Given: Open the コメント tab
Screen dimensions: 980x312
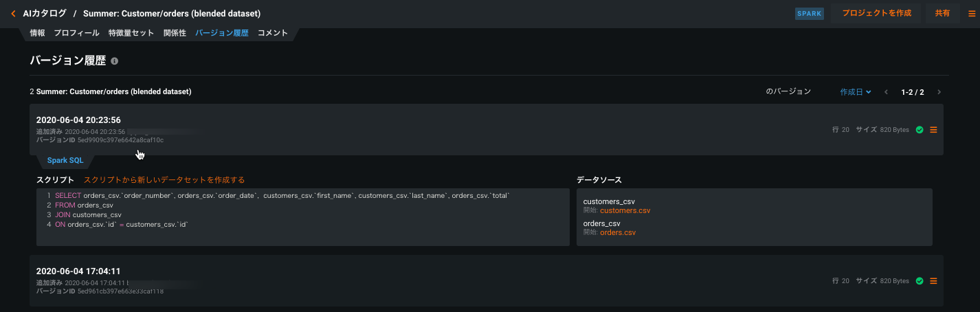Looking at the screenshot, I should pyautogui.click(x=272, y=33).
